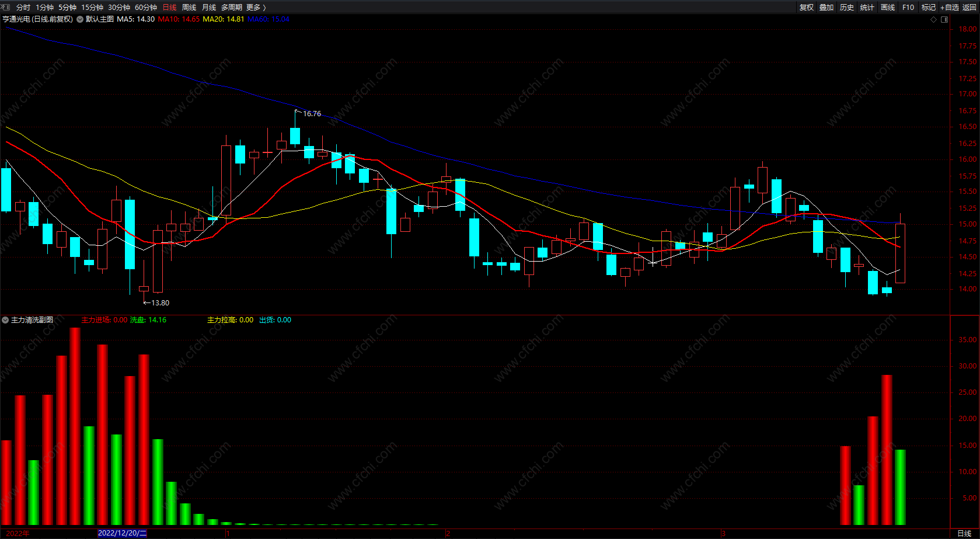Select the 15分钟 period tab
Screen dimensions: 980x539
[92, 8]
